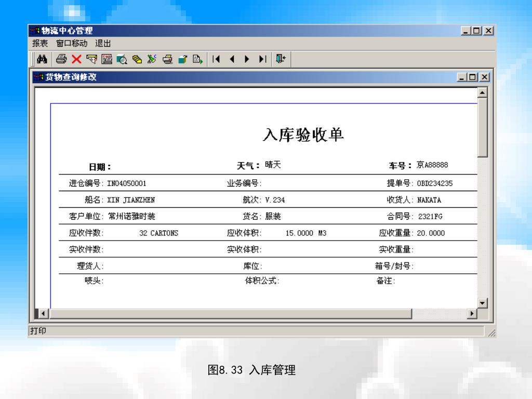Click the 体积公式 label
This screenshot has height=399, width=532.
point(262,281)
